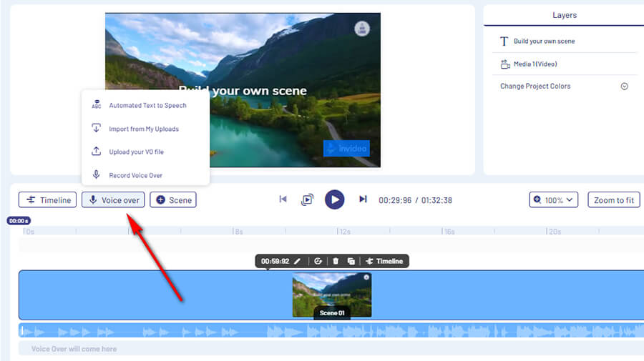Click the small icon on Scene 01 thumbnail corner
Screen dimensions: 644x361
366,277
